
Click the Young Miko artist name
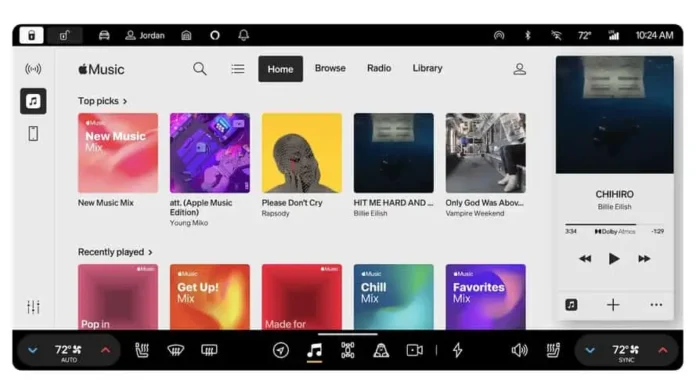tap(189, 223)
